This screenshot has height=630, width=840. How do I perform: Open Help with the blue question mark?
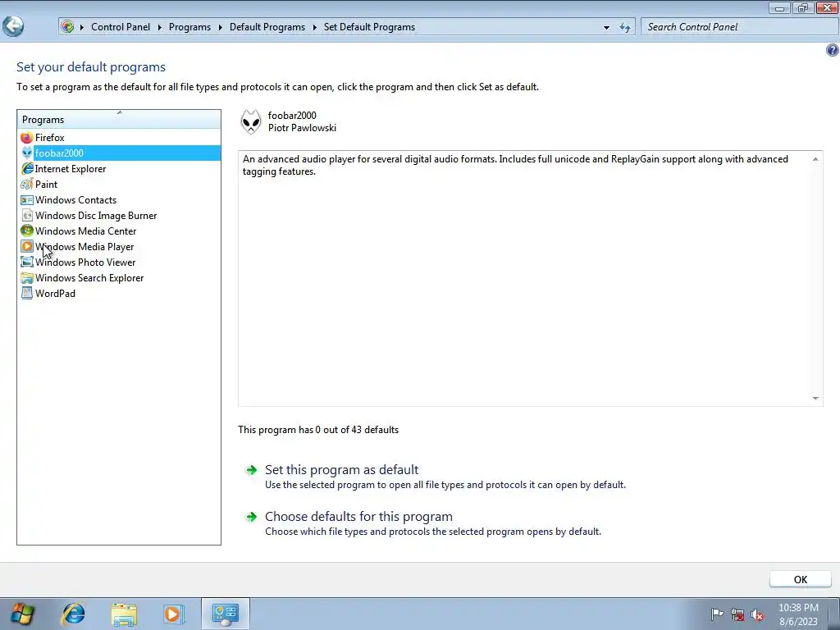(x=832, y=50)
